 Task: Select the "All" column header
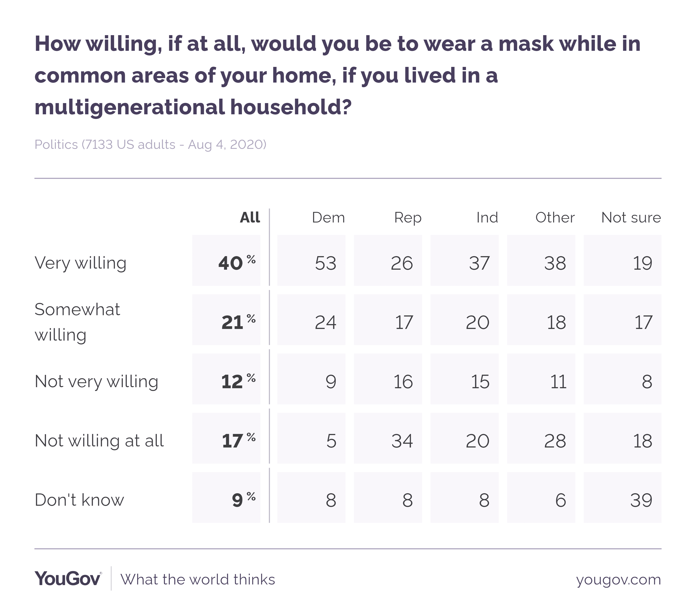[x=250, y=218]
